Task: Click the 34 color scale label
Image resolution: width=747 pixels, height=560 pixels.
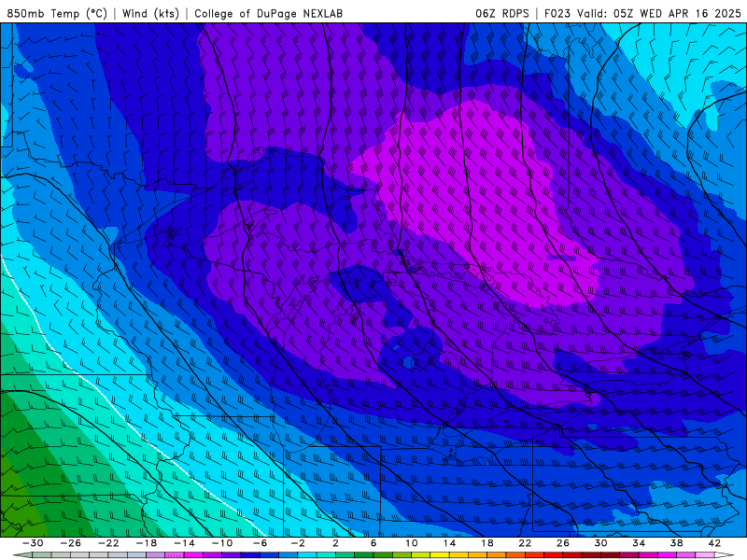Action: pos(639,543)
